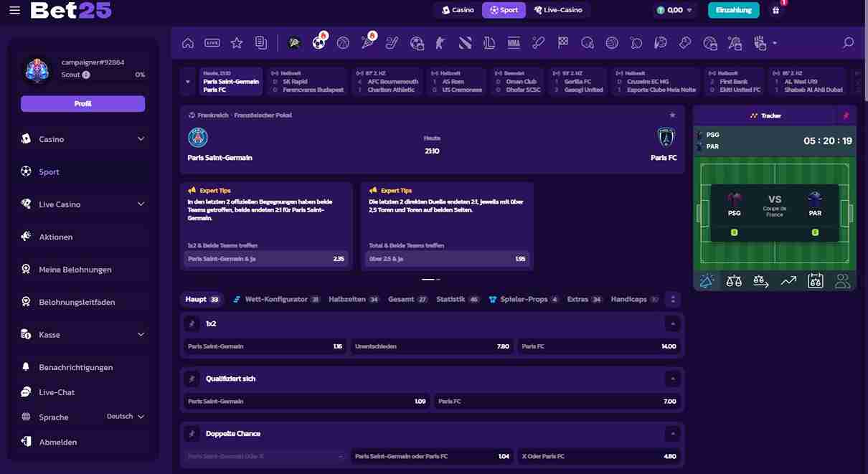Open the balance 0,00 dropdown
The height and width of the screenshot is (474, 868).
pos(675,10)
